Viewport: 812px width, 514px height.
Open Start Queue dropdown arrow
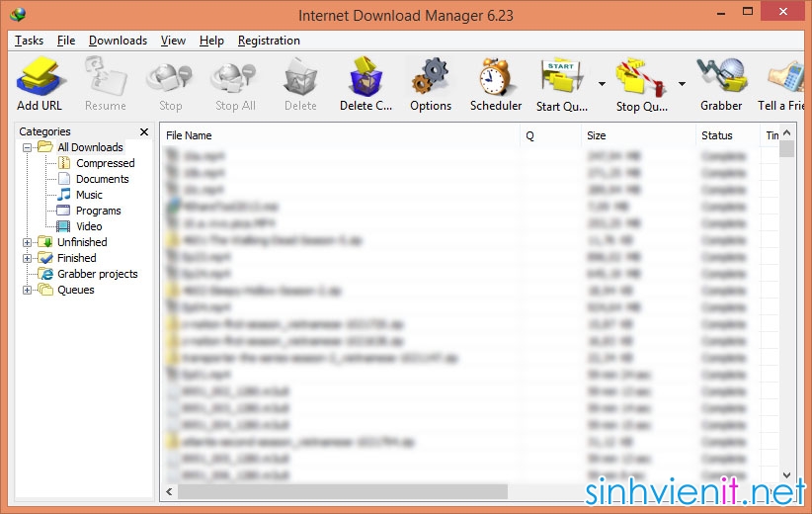(602, 83)
